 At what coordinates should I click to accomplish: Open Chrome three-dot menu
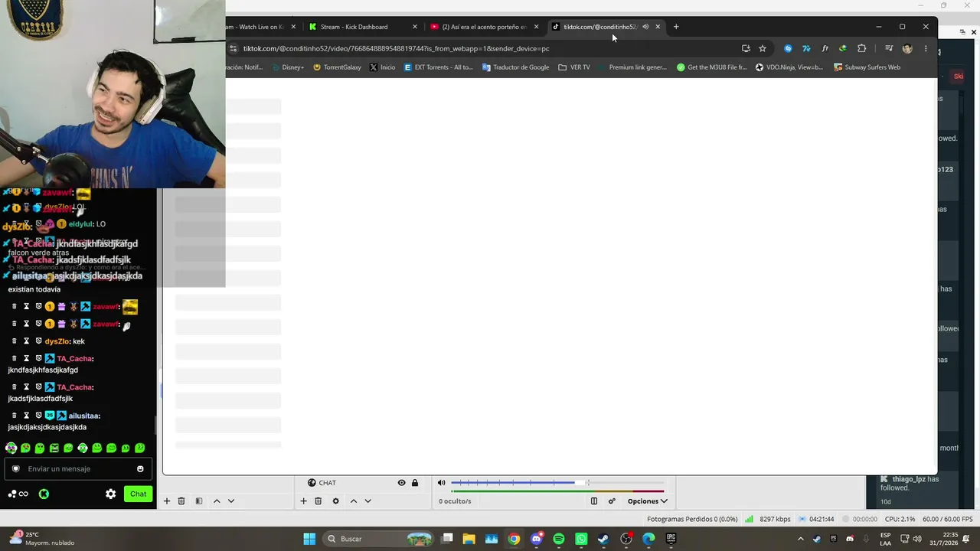pyautogui.click(x=926, y=48)
